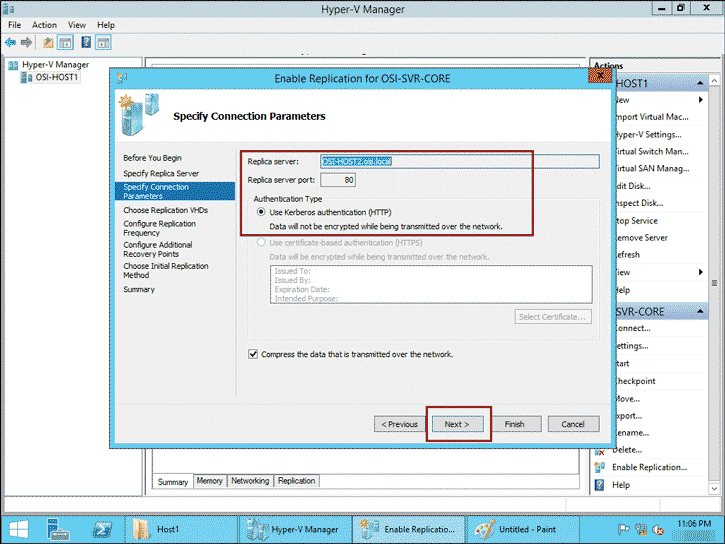Click the Enable Replication icon in Actions pane

tap(600, 467)
